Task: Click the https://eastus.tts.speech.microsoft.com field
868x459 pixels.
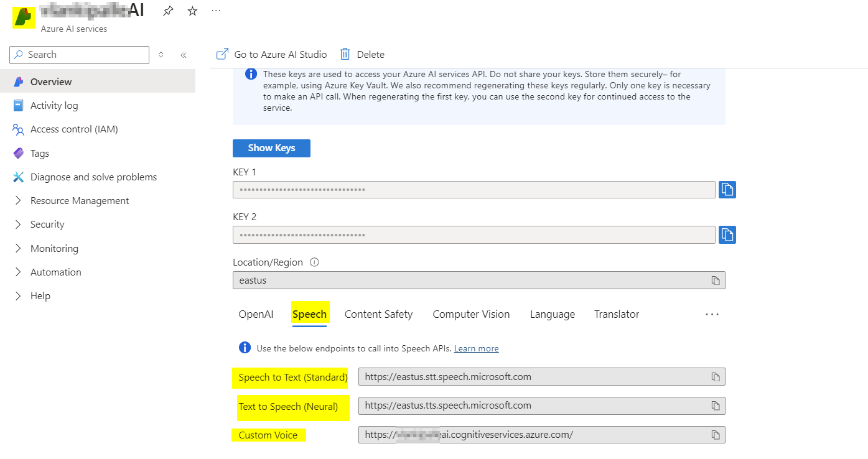Action: point(542,406)
